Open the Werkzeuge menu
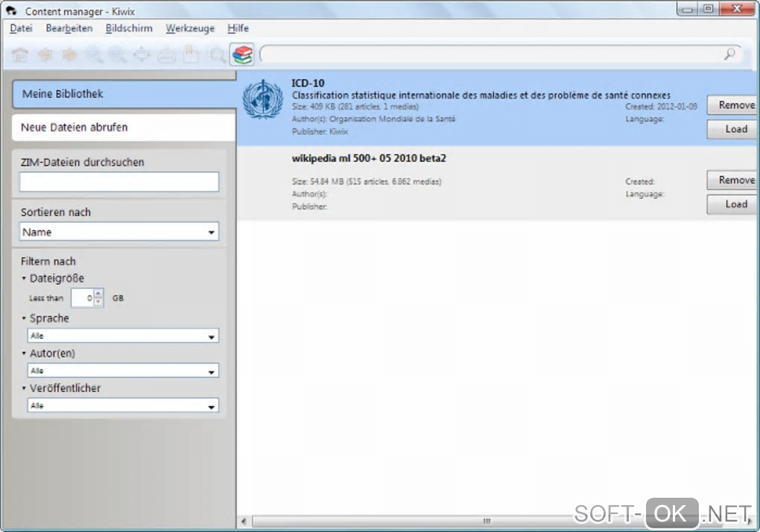Image resolution: width=760 pixels, height=532 pixels. click(x=190, y=28)
